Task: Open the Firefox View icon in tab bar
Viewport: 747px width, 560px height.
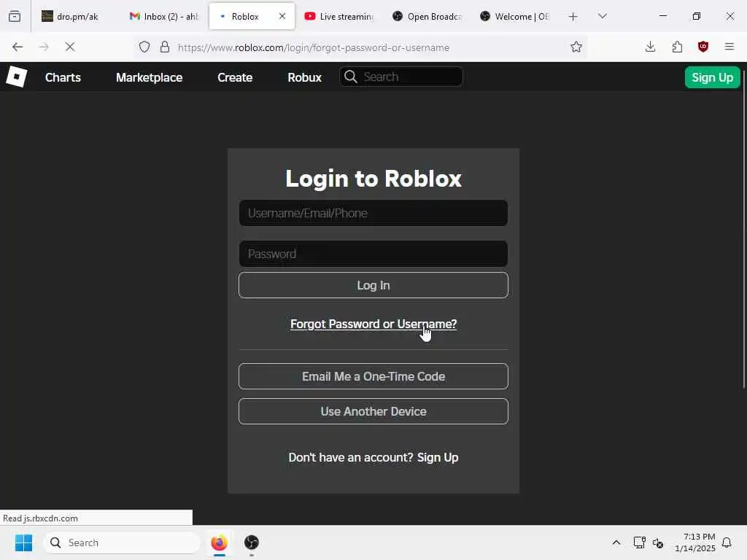Action: (15, 16)
